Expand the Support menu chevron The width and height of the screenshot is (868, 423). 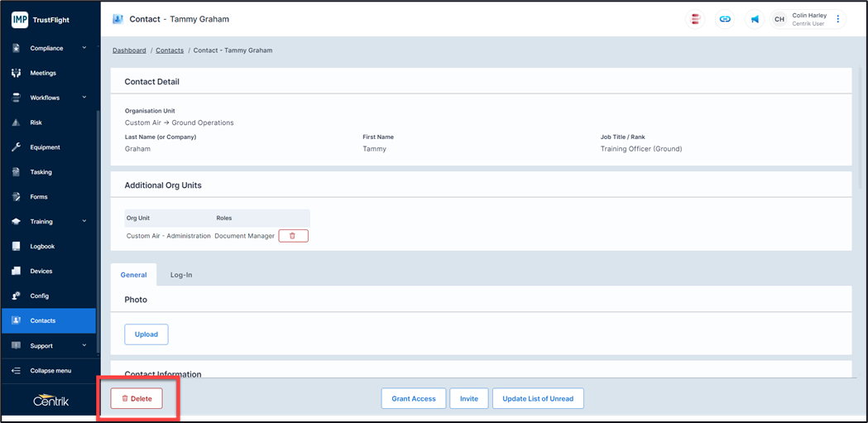(x=84, y=345)
